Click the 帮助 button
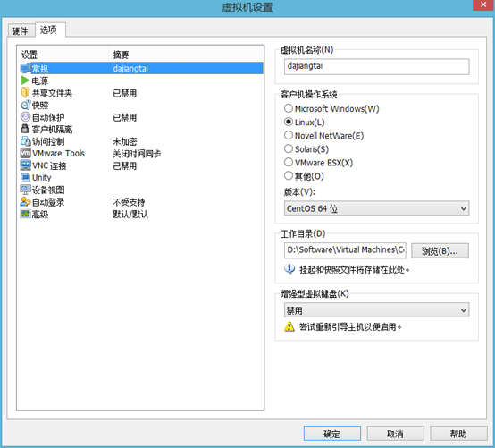Viewport: 495px width, 448px height. pyautogui.click(x=458, y=434)
